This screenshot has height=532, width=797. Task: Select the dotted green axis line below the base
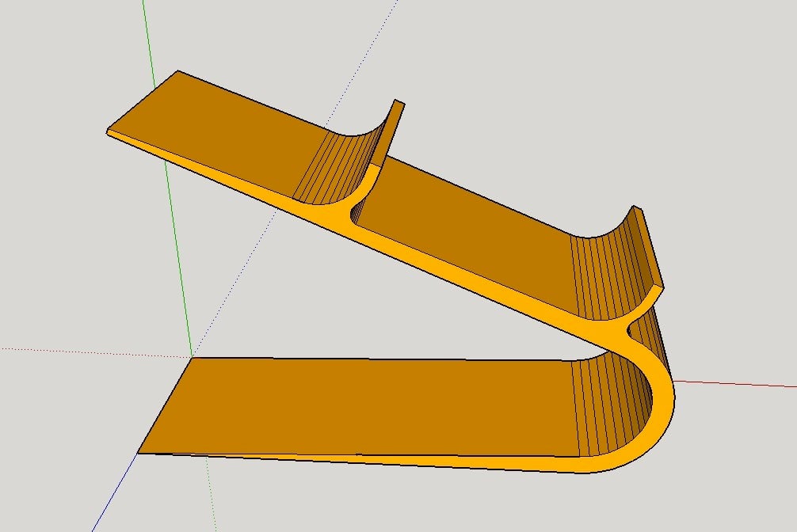211,494
